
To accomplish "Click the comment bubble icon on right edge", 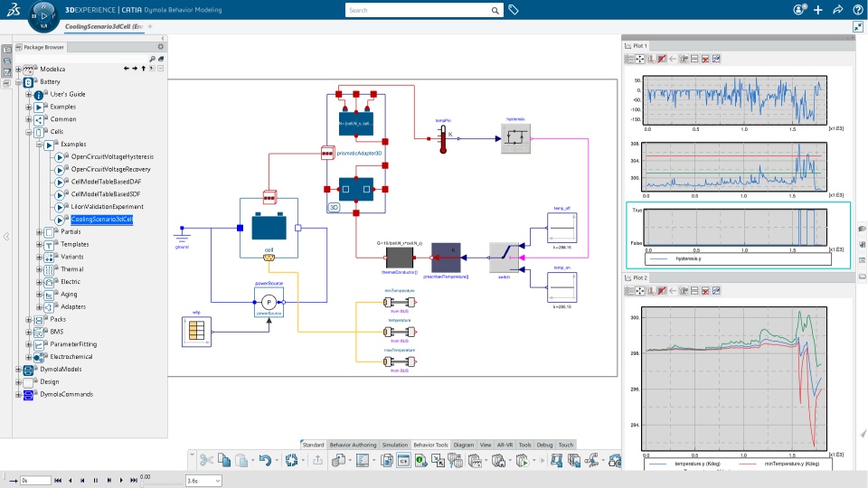I will 862,229.
